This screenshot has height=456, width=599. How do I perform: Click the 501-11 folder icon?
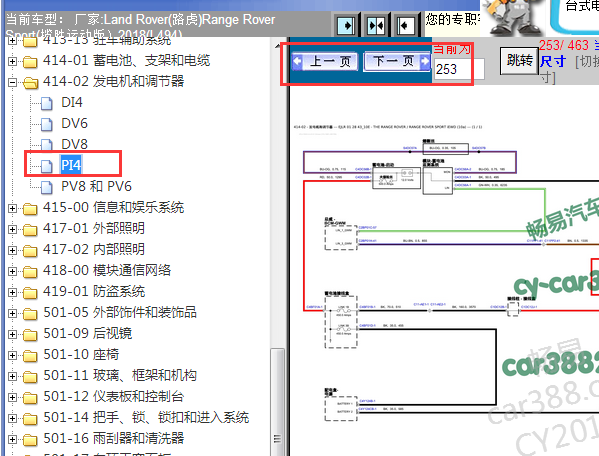pos(30,377)
